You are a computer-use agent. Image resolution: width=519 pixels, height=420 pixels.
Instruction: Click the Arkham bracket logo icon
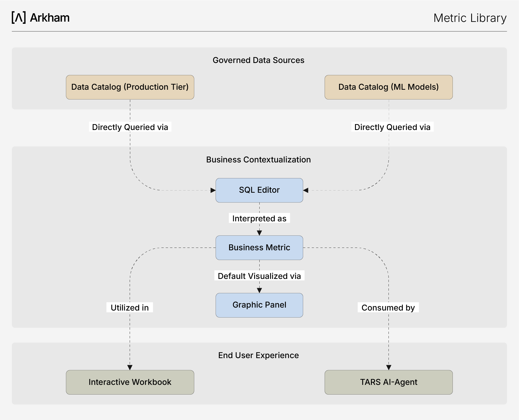tap(19, 18)
